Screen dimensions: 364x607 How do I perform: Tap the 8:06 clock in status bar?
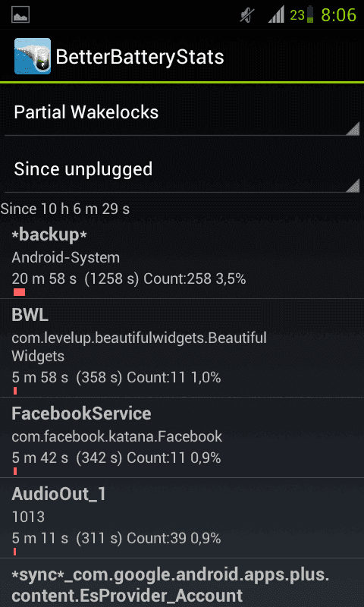(338, 15)
